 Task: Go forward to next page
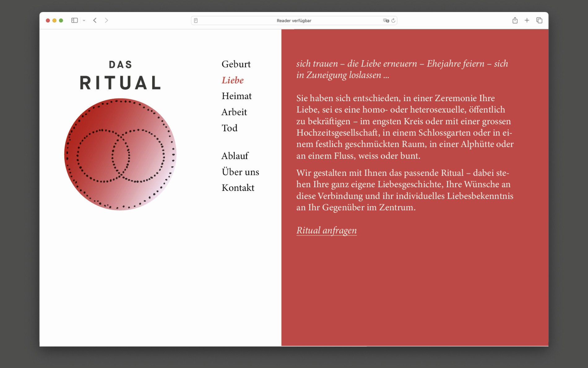click(106, 20)
